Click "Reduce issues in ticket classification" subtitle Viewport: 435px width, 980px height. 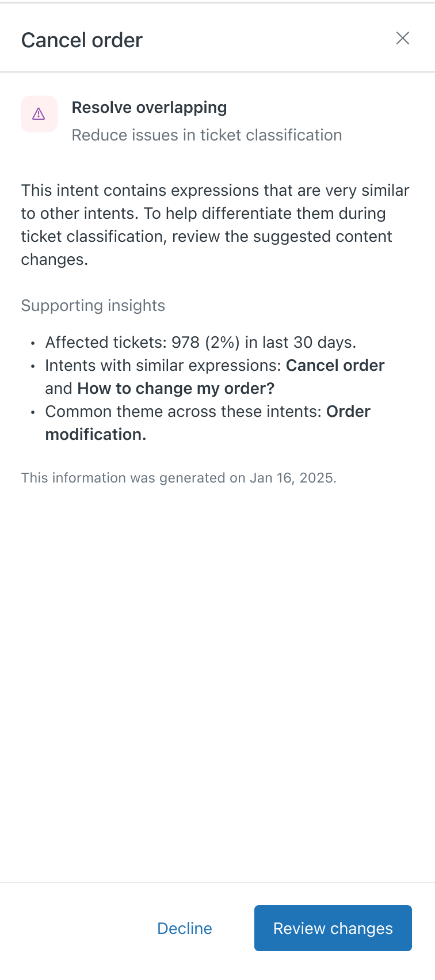pyautogui.click(x=207, y=135)
